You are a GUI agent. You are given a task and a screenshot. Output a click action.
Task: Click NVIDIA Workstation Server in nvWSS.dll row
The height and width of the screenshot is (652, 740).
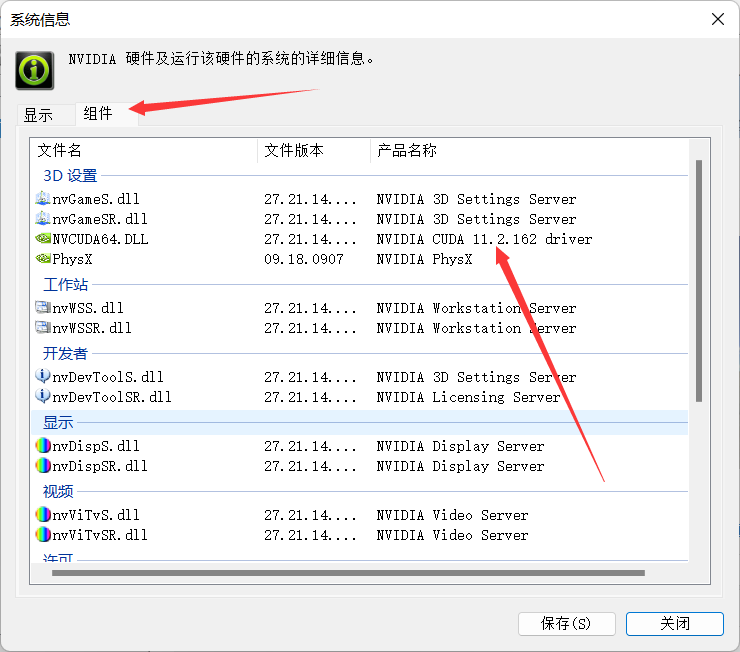point(476,308)
